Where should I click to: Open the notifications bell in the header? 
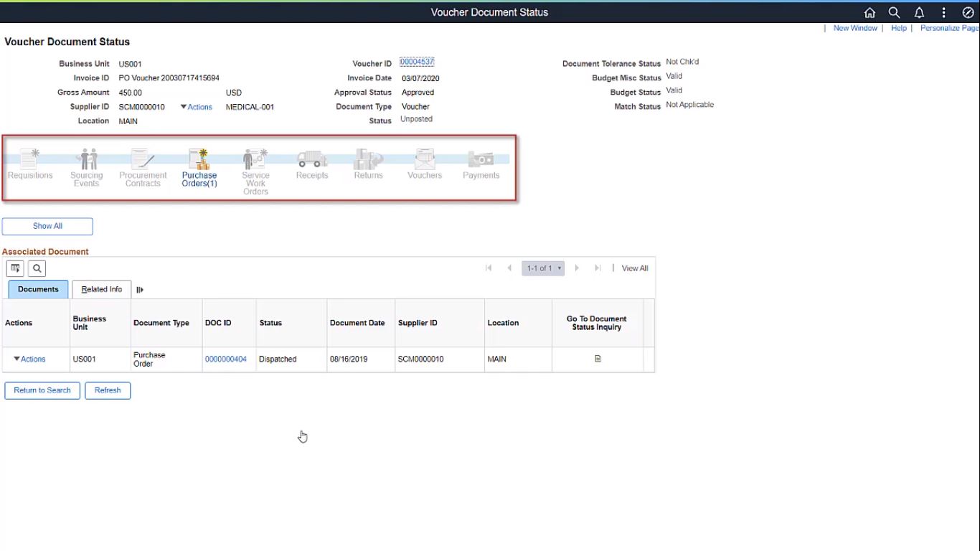point(919,12)
